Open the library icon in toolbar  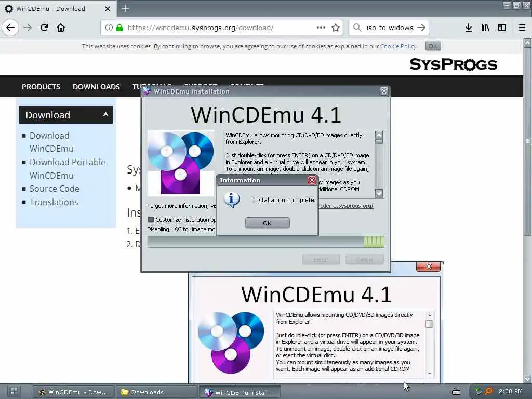tap(485, 28)
